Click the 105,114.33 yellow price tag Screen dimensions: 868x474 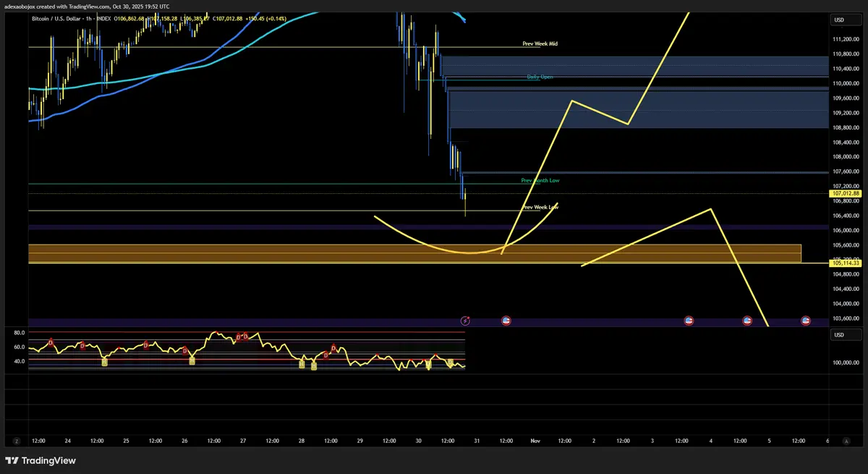click(x=845, y=263)
